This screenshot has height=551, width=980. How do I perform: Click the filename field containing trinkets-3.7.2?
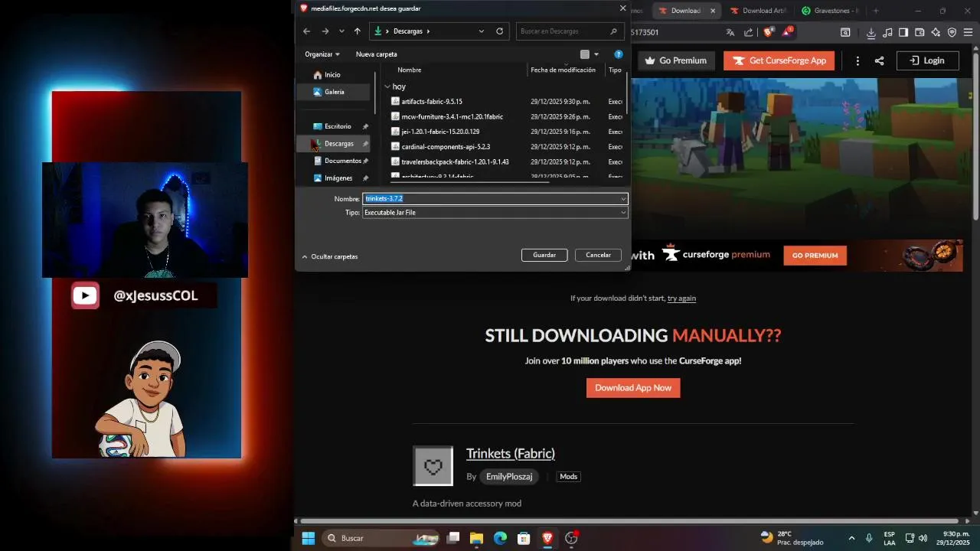[495, 199]
